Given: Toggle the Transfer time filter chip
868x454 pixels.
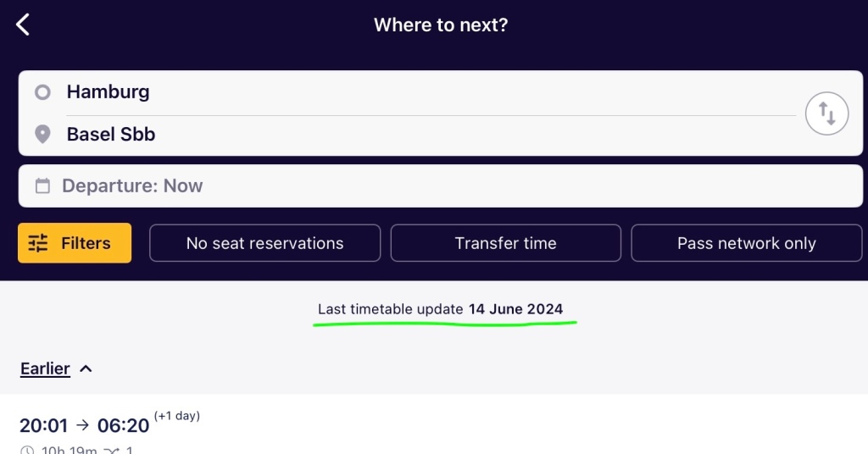Looking at the screenshot, I should pos(505,243).
